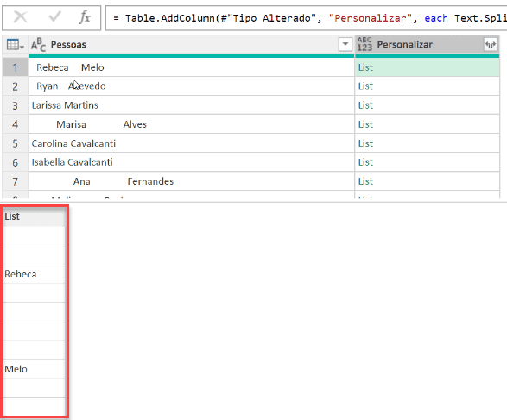Open the List link in row 6

tap(365, 162)
